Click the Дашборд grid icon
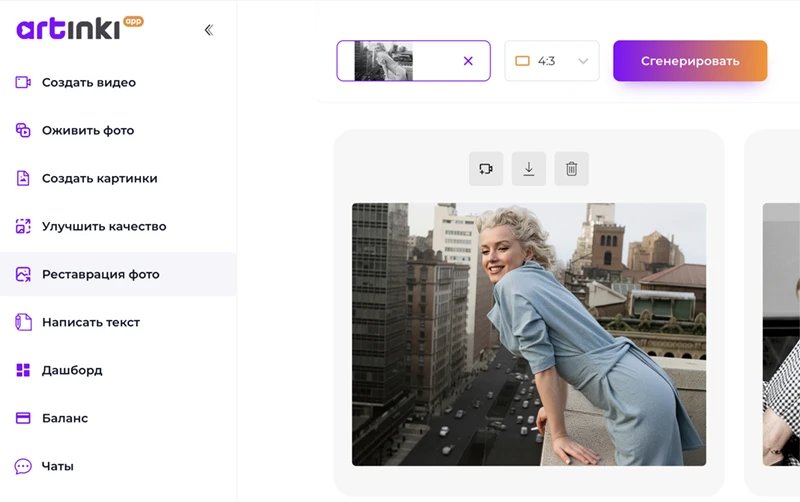Image resolution: width=800 pixels, height=502 pixels. 23,370
